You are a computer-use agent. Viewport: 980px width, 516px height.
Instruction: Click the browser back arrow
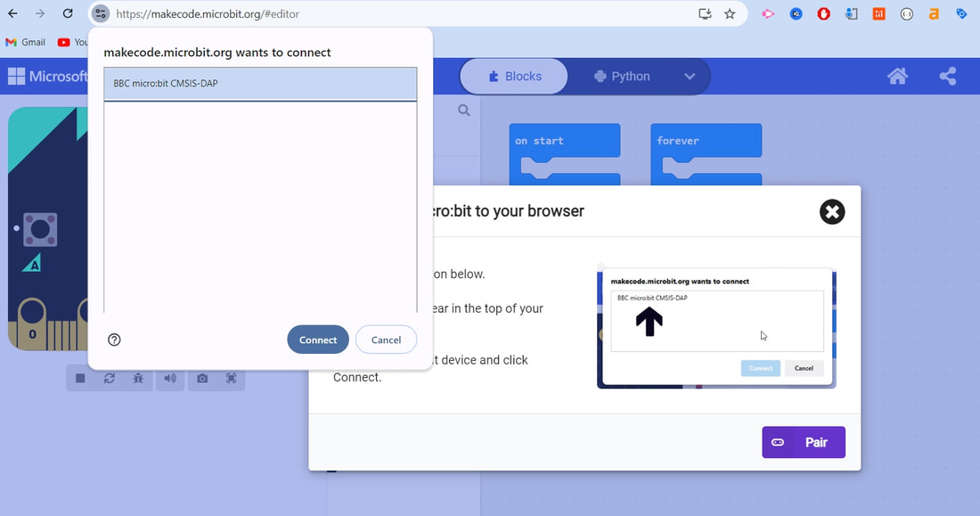click(x=12, y=13)
